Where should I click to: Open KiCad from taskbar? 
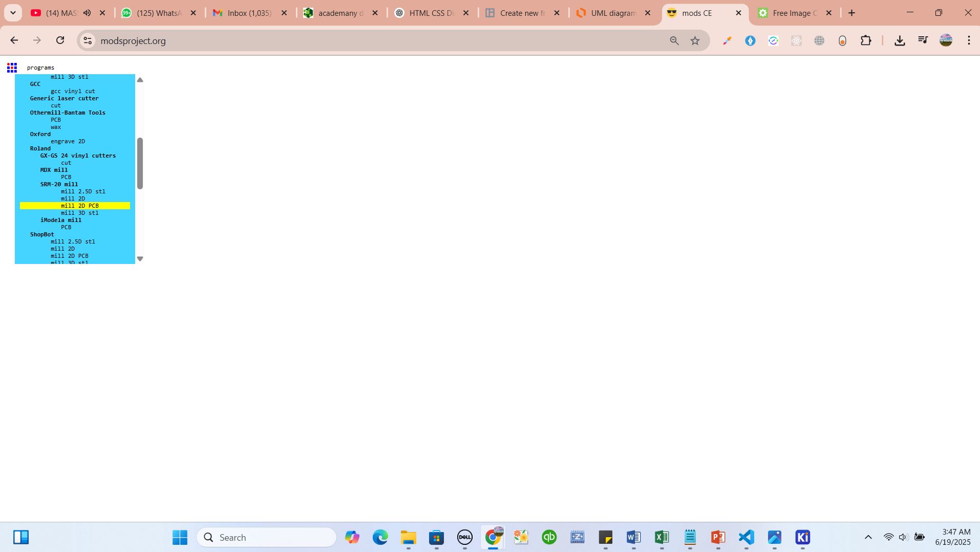coord(802,537)
